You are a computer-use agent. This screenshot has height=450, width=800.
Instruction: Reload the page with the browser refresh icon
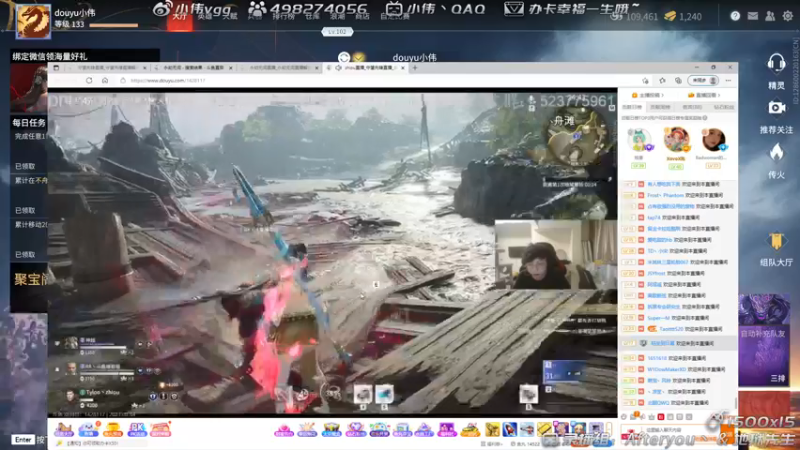pos(89,81)
